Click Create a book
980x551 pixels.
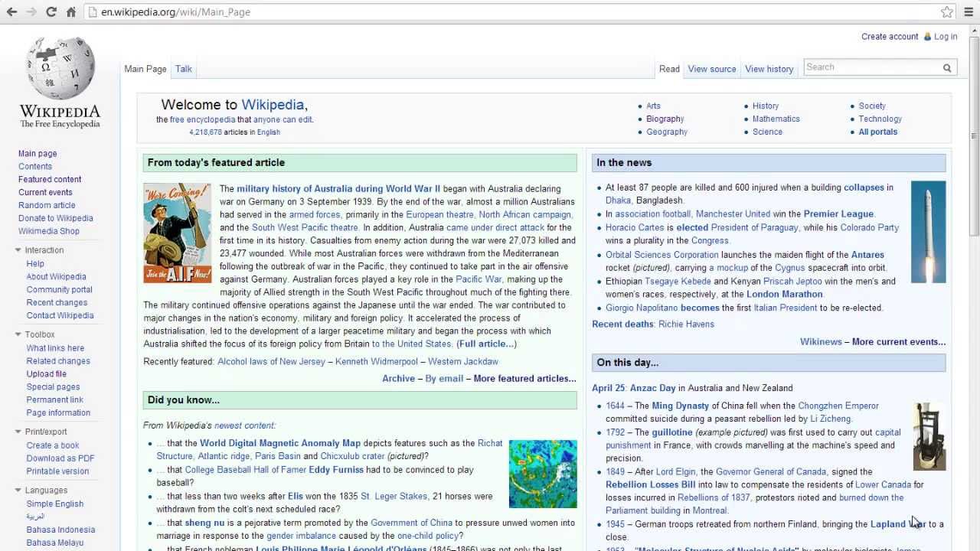pos(53,445)
